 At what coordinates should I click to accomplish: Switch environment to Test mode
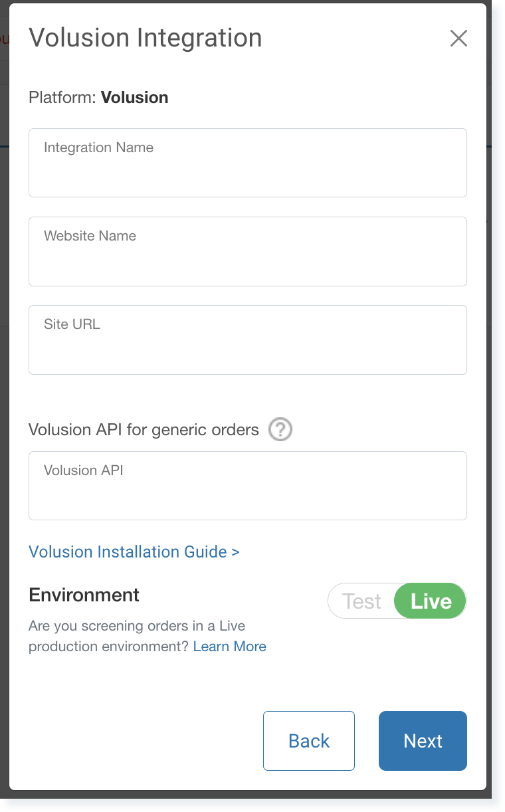point(362,601)
